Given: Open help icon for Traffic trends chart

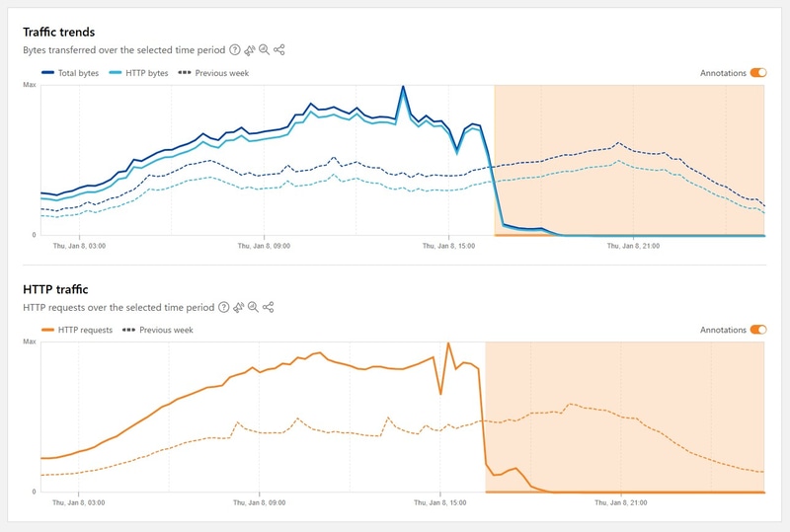Looking at the screenshot, I should (x=235, y=49).
